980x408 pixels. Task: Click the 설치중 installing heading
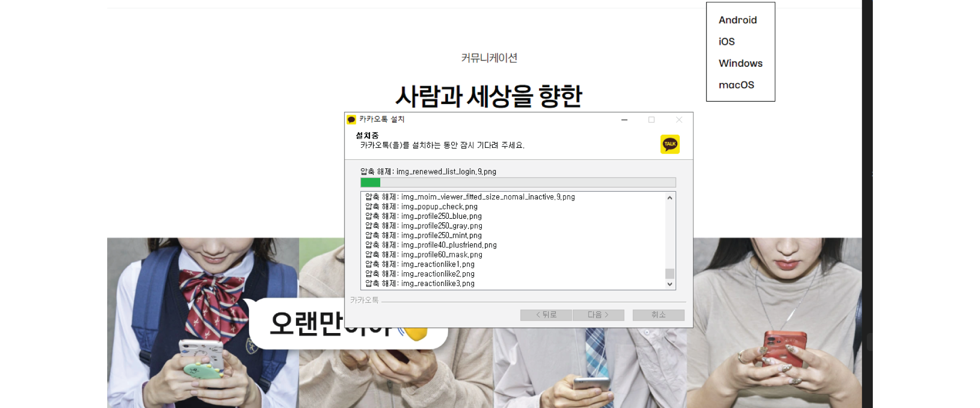click(x=367, y=135)
